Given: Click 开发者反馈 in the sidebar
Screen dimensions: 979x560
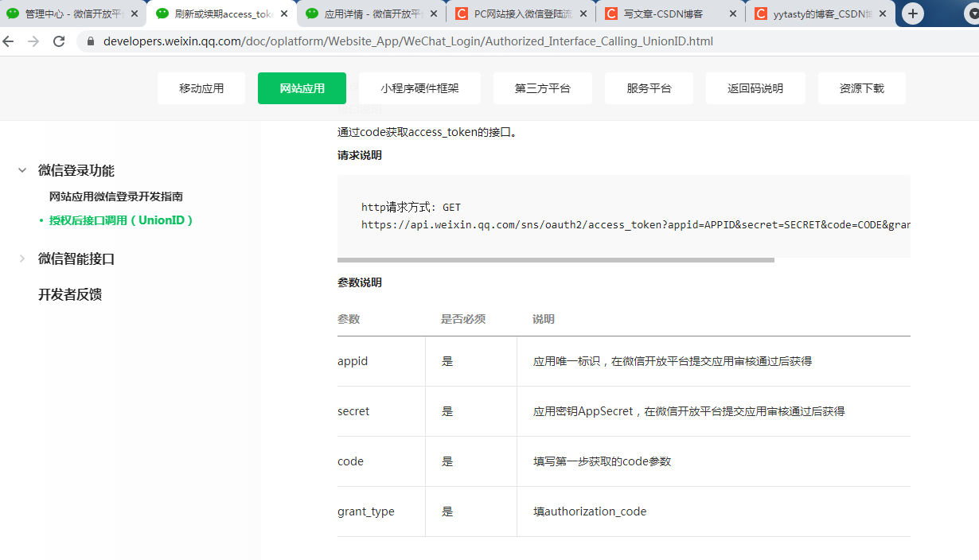Looking at the screenshot, I should tap(69, 294).
